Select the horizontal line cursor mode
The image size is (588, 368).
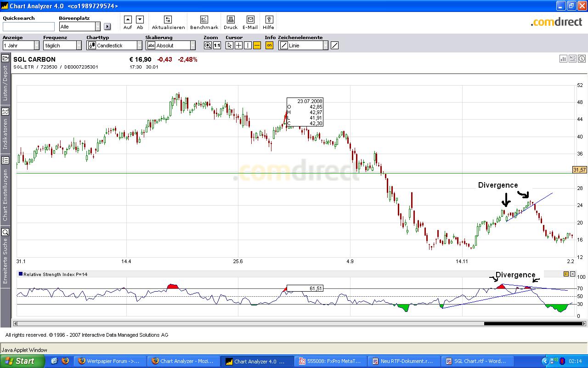point(257,45)
